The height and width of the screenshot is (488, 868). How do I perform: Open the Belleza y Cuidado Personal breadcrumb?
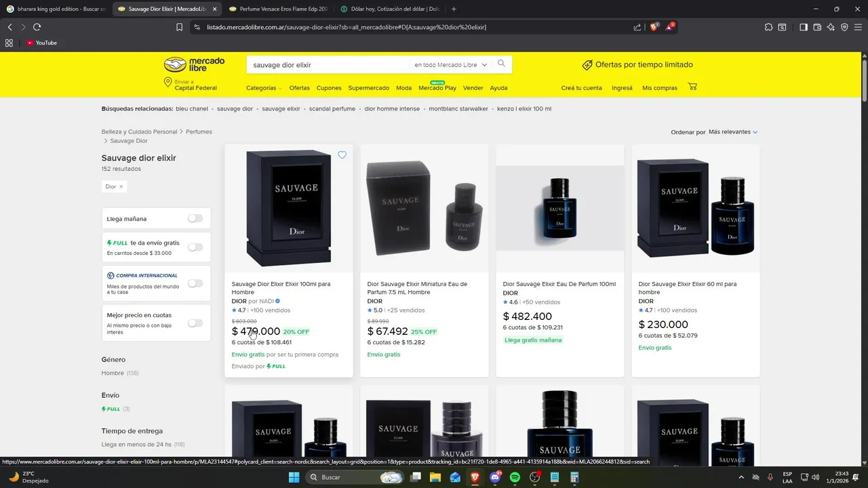[x=139, y=131]
